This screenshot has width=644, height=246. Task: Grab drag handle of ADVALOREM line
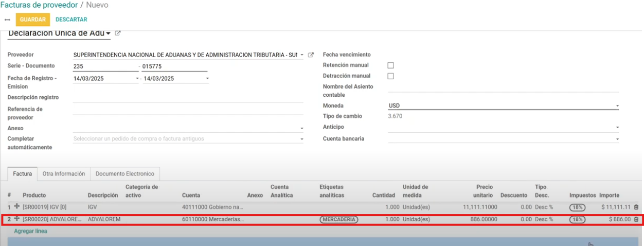[16, 219]
